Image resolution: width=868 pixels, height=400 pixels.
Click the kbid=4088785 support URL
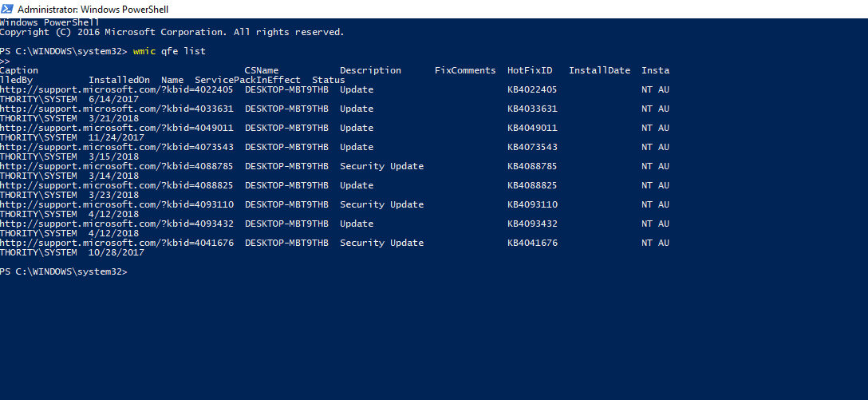coord(116,166)
